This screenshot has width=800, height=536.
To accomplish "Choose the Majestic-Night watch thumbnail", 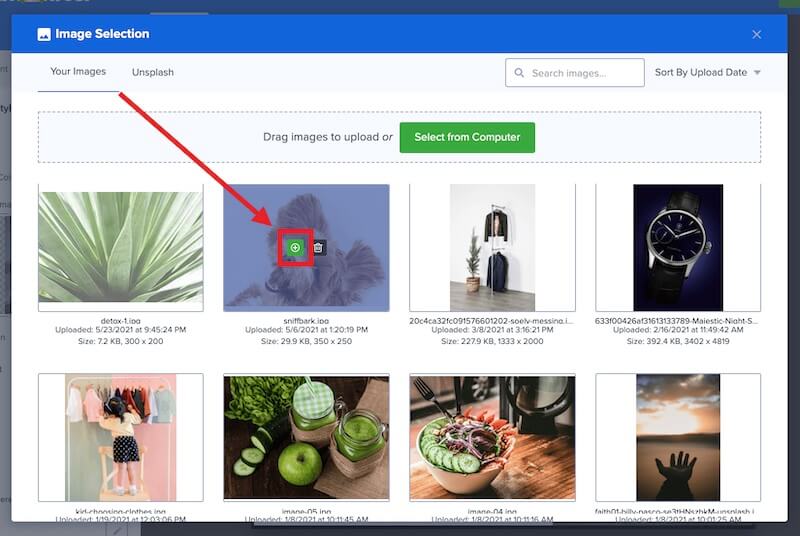I will coord(678,247).
